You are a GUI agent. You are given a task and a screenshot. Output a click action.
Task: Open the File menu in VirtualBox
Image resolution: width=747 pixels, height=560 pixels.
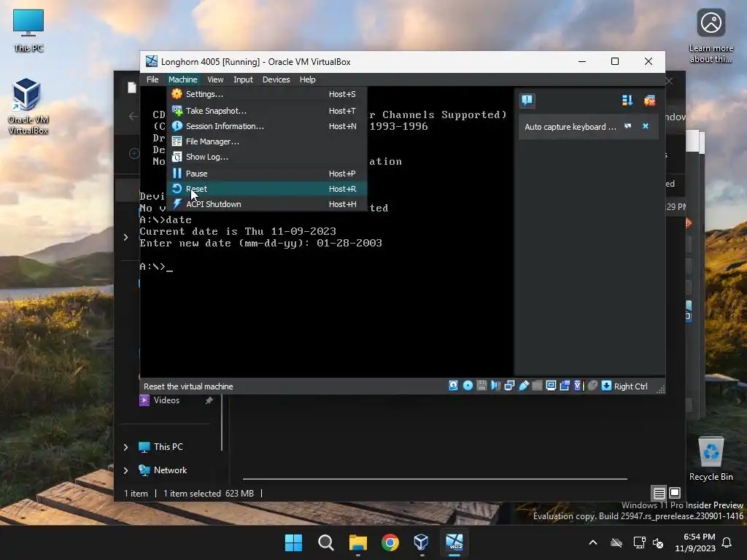tap(152, 79)
